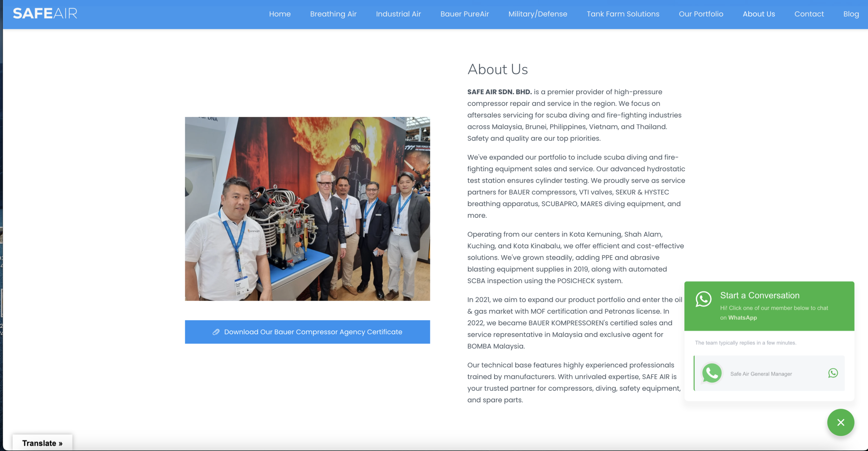Go to the Industrial Air page
This screenshot has height=451, width=868.
[x=398, y=14]
